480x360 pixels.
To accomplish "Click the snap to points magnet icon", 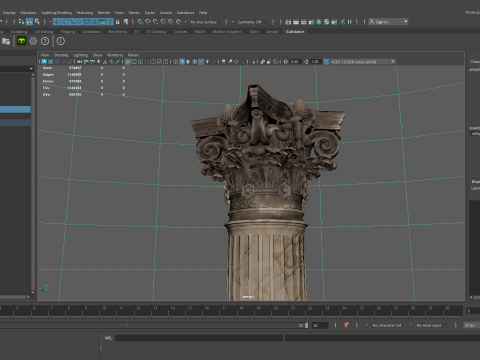I will 155,22.
